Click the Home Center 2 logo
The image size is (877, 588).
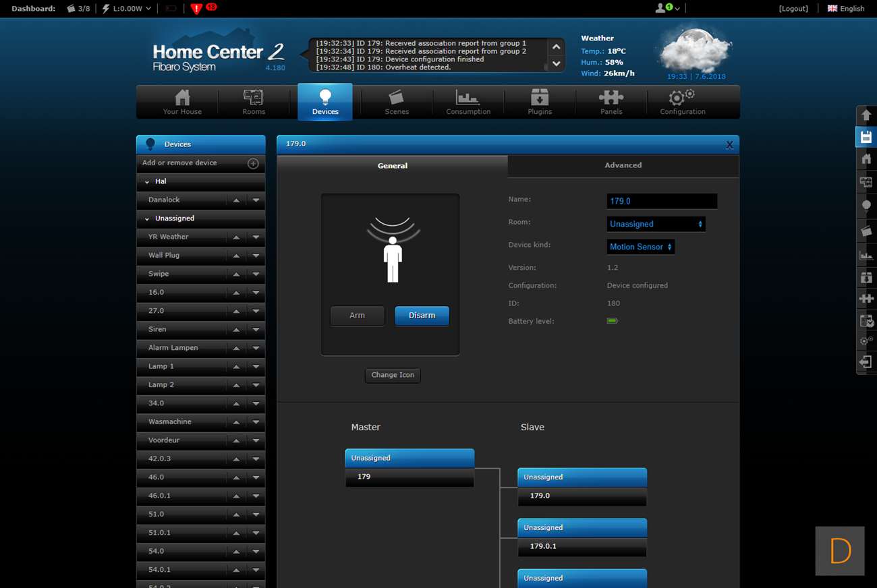click(x=218, y=57)
